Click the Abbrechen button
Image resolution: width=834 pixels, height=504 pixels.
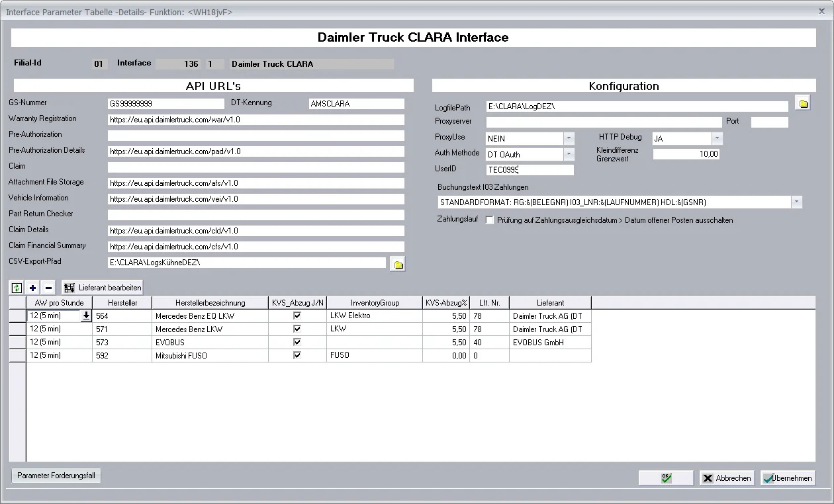point(727,478)
